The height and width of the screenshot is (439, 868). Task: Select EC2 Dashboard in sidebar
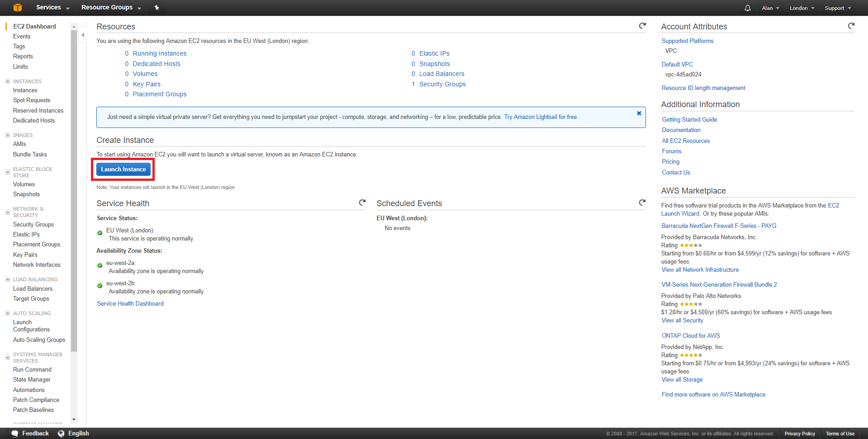click(x=34, y=26)
